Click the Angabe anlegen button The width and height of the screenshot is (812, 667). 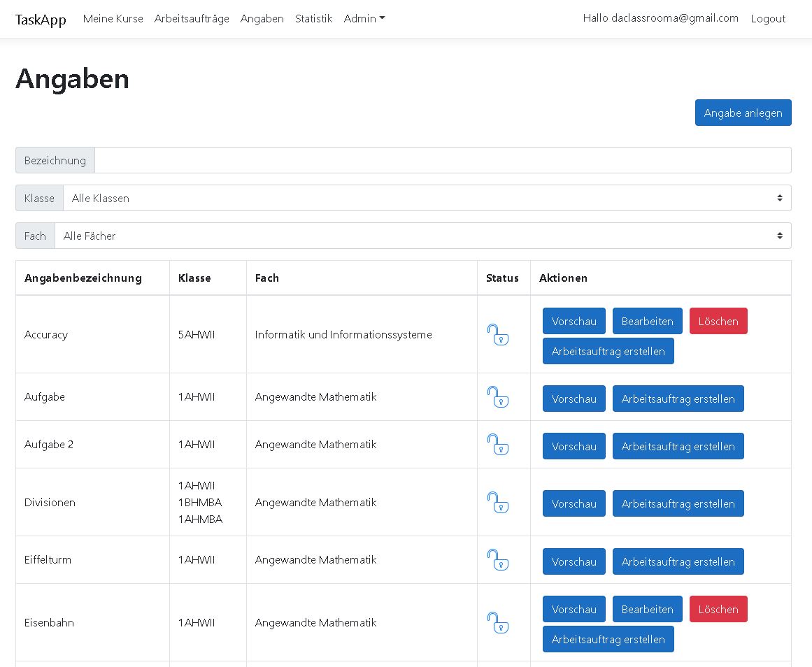pyautogui.click(x=743, y=113)
